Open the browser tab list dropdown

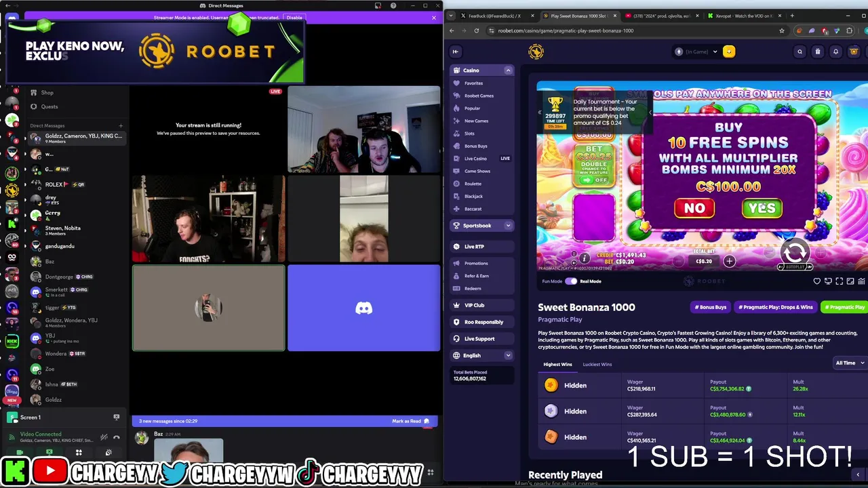pyautogui.click(x=451, y=16)
